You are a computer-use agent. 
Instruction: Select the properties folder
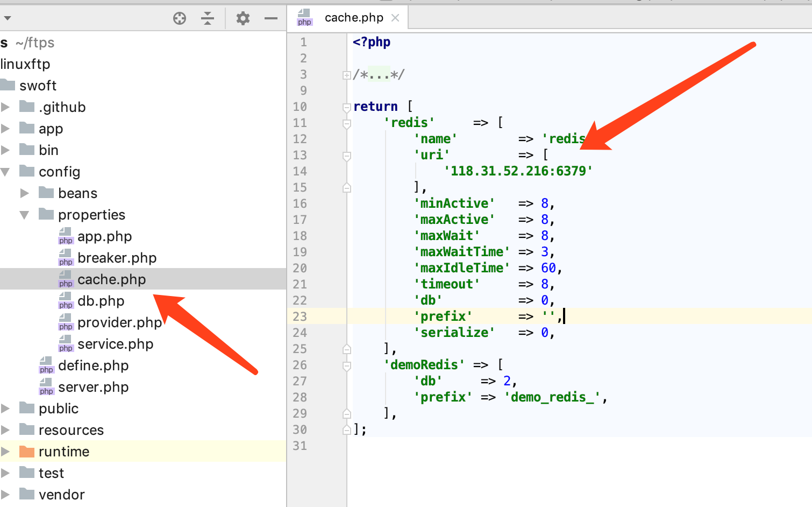[x=91, y=215]
